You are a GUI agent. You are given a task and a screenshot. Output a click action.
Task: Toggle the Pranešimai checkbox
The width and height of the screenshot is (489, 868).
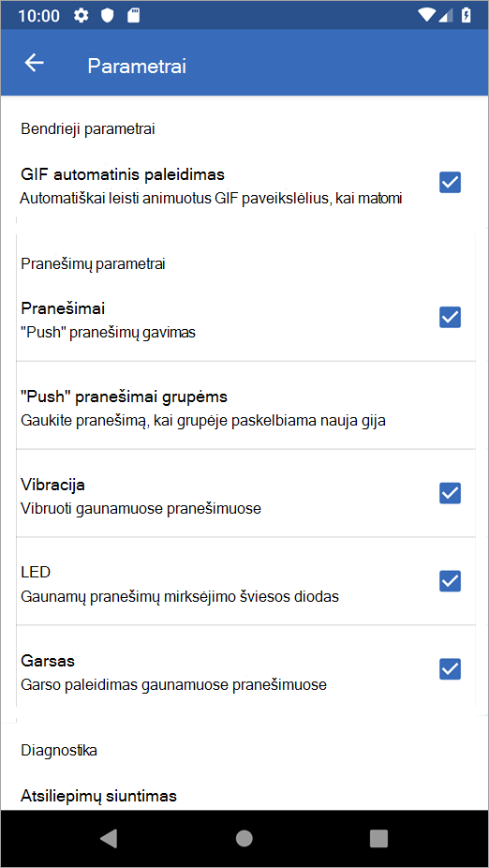(451, 317)
